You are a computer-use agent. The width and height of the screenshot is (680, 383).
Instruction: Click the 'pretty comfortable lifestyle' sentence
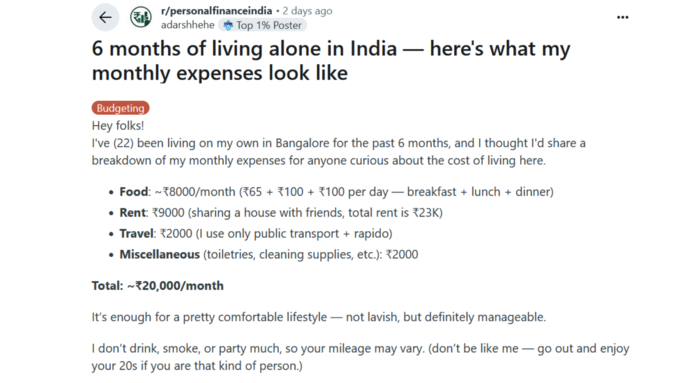(x=319, y=317)
